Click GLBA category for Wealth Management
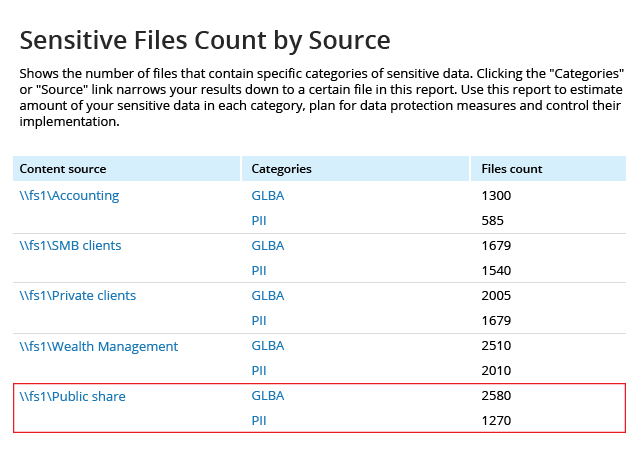Viewport: 640px width, 450px height. (268, 346)
